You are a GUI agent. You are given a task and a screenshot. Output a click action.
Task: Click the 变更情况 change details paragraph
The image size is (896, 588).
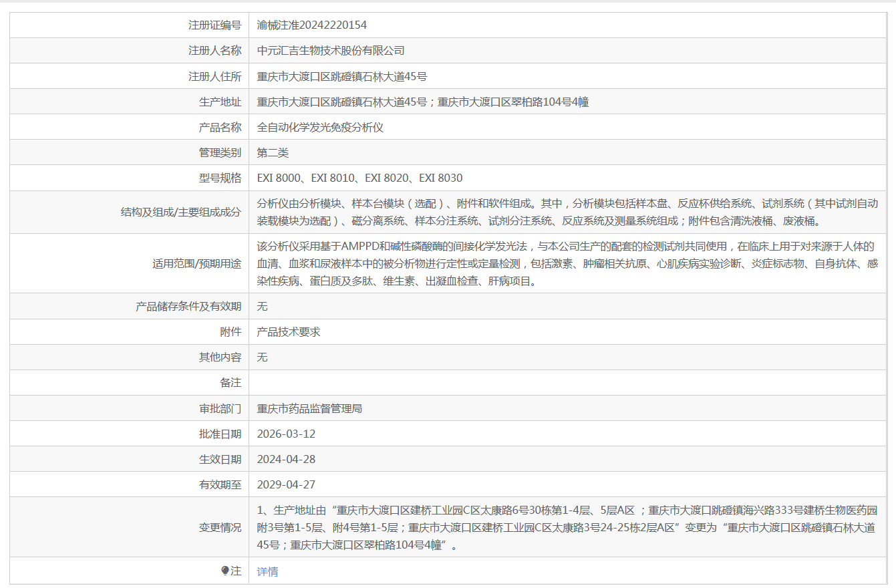(x=567, y=527)
